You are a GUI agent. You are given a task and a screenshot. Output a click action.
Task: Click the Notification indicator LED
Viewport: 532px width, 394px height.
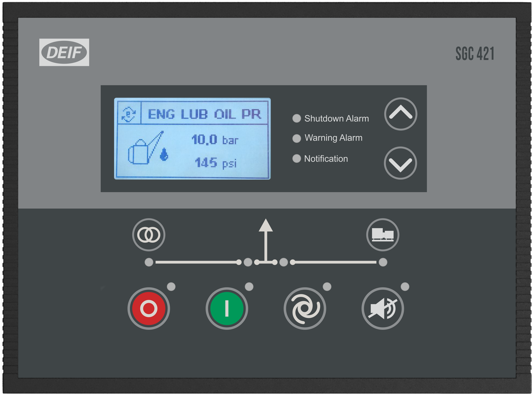click(296, 159)
